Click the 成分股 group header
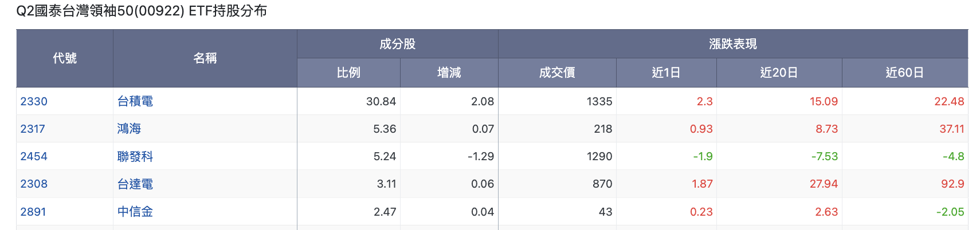This screenshot has width=980, height=230. click(398, 44)
